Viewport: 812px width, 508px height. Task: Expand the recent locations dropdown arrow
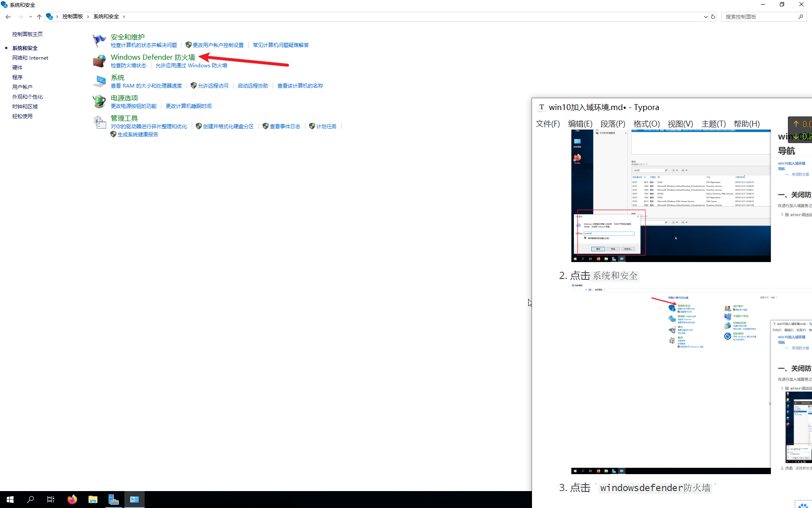30,17
